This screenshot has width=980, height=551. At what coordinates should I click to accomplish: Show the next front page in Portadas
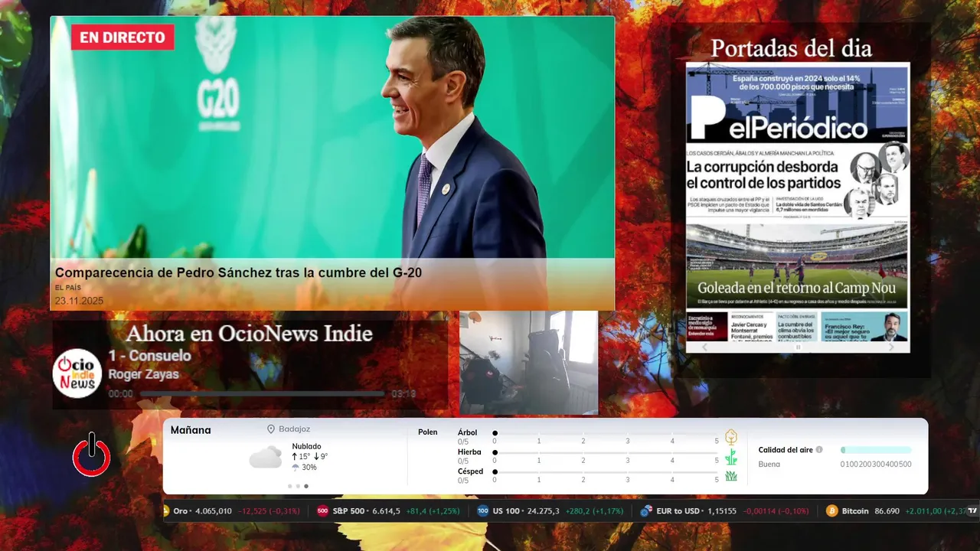pyautogui.click(x=891, y=347)
